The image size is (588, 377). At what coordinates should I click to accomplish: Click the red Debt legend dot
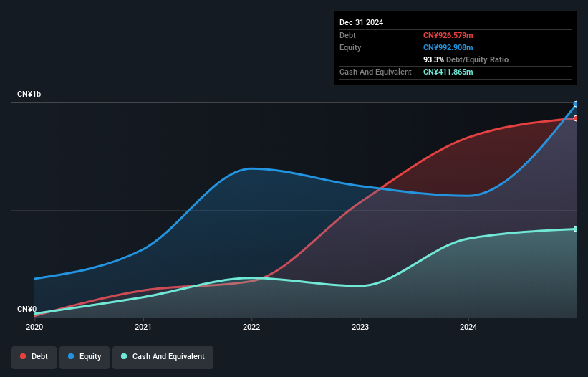(23, 356)
